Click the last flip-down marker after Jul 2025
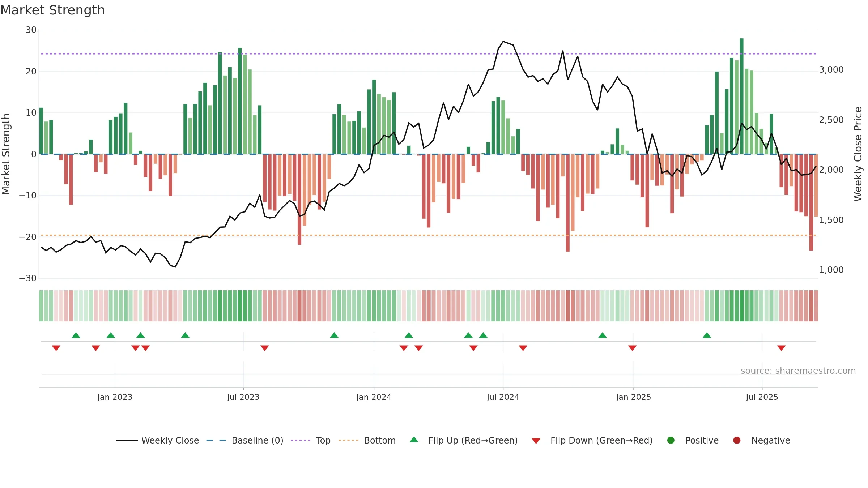 coord(781,348)
